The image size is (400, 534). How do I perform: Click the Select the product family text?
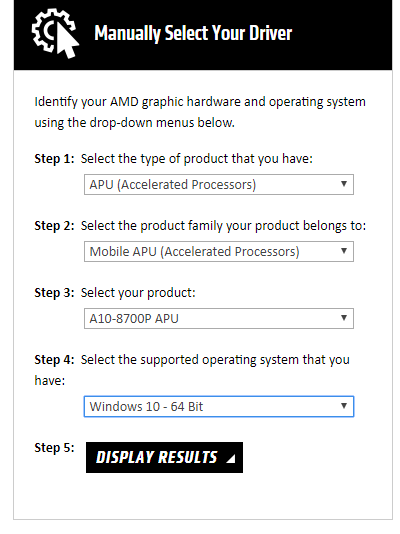click(223, 226)
